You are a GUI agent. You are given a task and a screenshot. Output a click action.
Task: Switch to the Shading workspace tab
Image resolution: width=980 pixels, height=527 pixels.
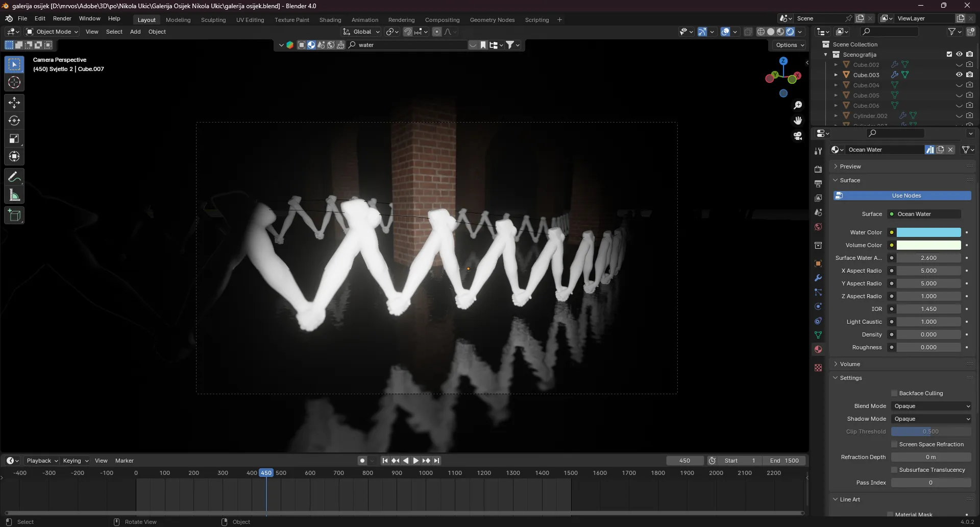(330, 20)
